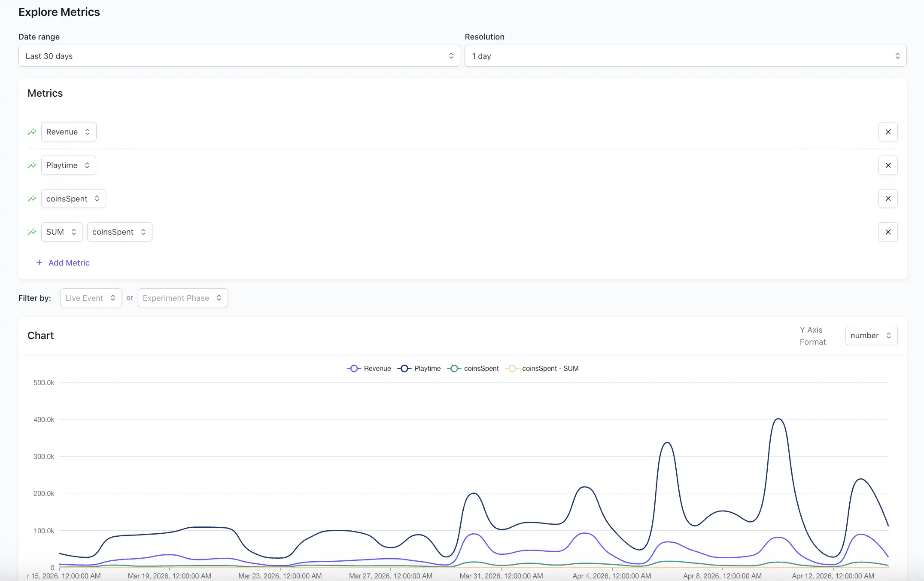
Task: Click the trend icon on the SUM metric row
Action: pos(32,232)
